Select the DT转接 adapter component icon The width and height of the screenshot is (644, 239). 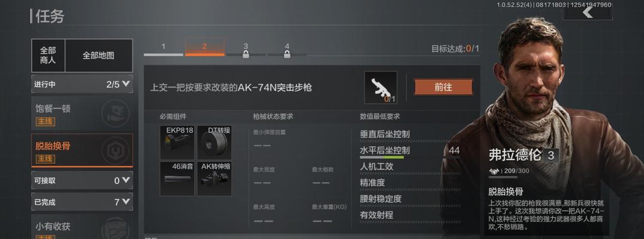click(x=214, y=143)
